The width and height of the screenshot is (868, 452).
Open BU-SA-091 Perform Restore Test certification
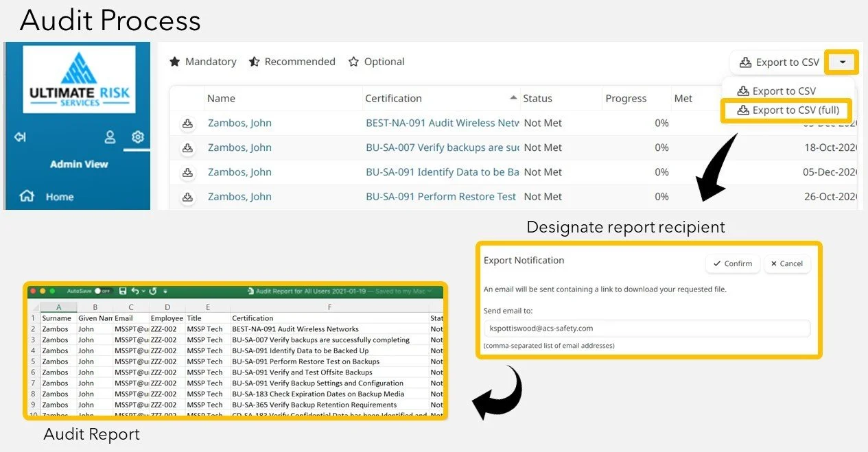(441, 197)
